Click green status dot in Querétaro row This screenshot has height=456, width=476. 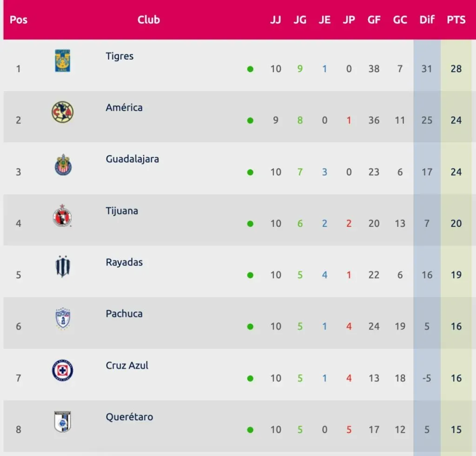pyautogui.click(x=251, y=430)
